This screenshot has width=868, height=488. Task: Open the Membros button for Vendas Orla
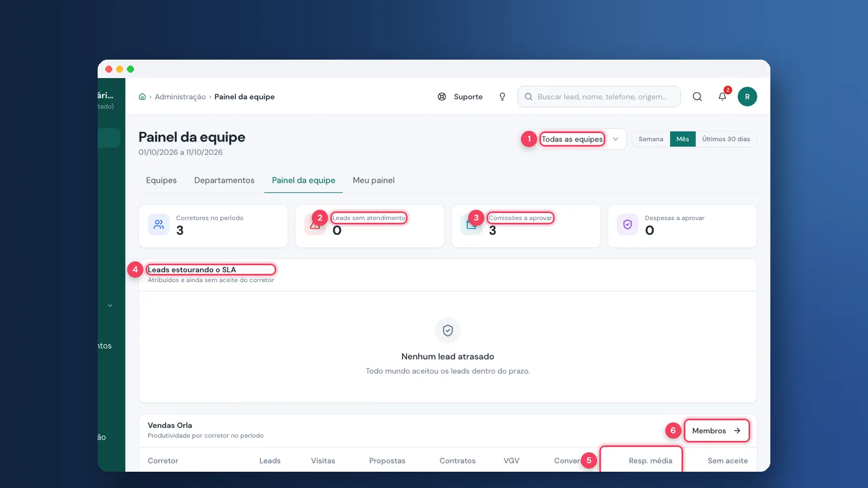click(716, 431)
